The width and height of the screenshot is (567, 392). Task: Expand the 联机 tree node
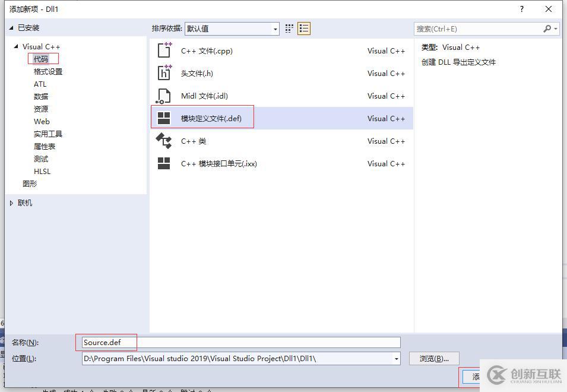[x=11, y=203]
